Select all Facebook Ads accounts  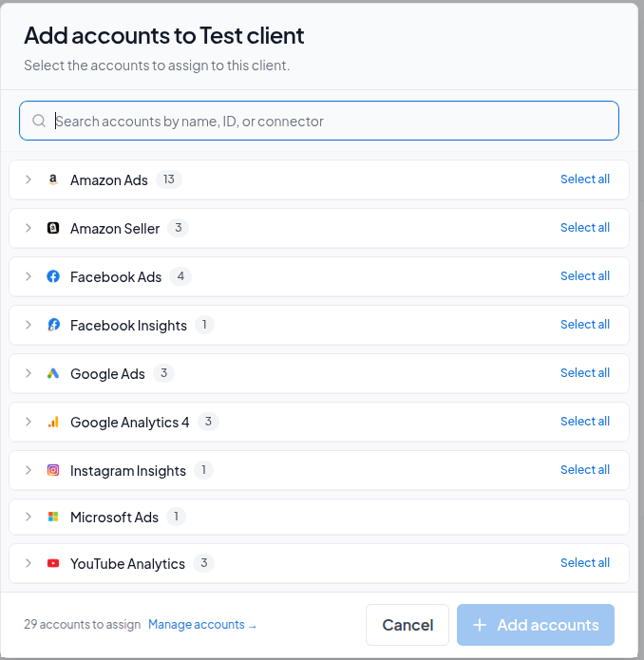585,276
